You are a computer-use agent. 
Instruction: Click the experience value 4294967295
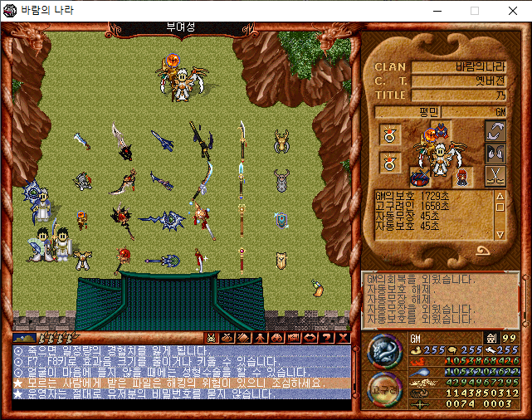481,383
